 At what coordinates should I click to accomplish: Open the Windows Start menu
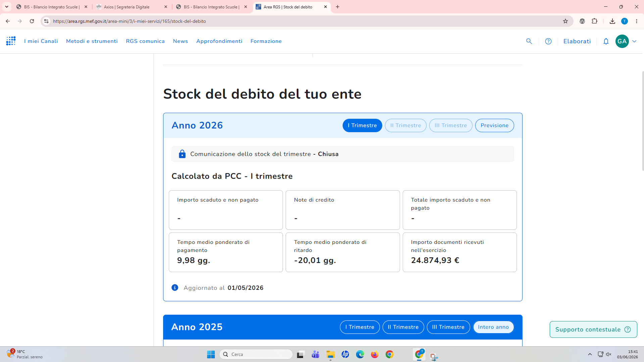211,354
